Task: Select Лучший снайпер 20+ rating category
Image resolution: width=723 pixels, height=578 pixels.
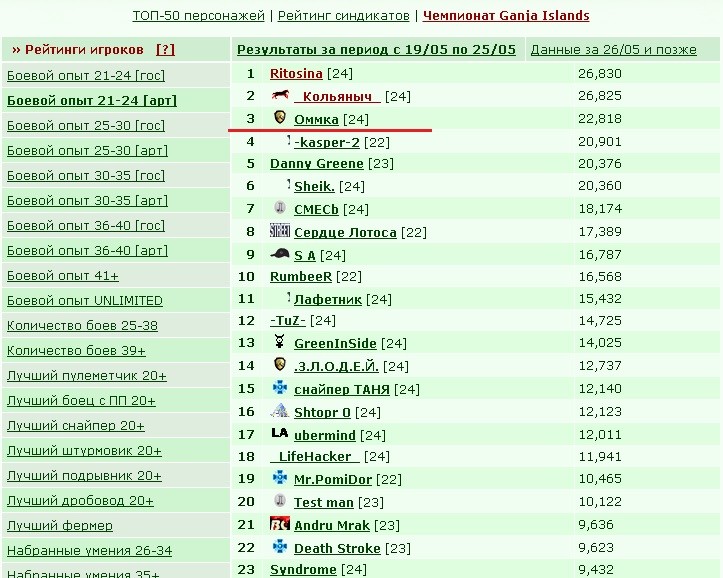Action: 76,425
